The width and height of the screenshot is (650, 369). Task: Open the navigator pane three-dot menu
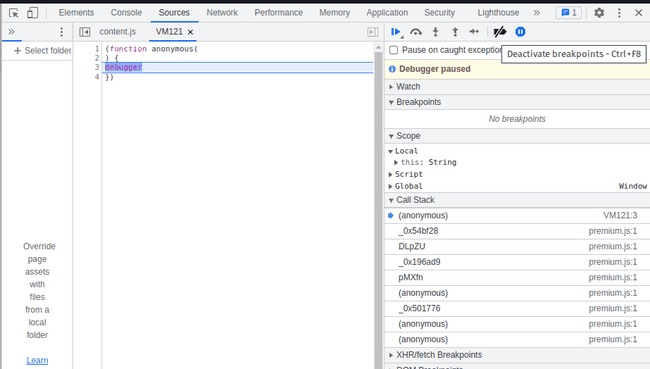click(x=61, y=32)
